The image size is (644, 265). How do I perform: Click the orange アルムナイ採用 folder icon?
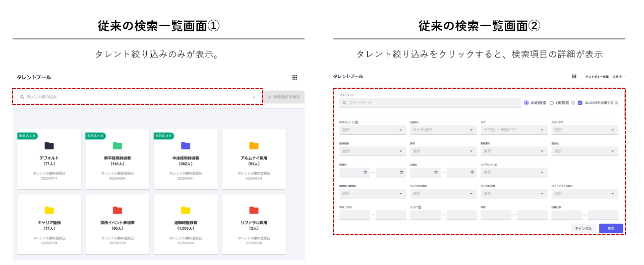pyautogui.click(x=254, y=146)
